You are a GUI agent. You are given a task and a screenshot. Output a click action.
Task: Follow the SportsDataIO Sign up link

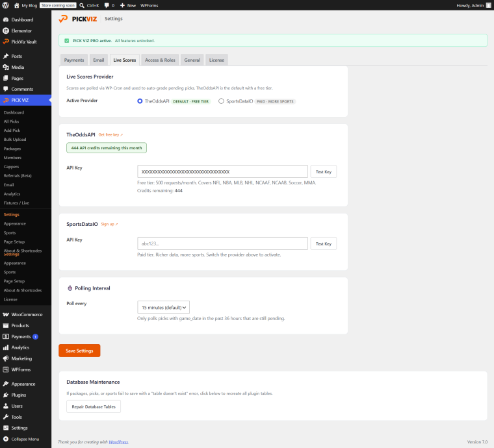[x=109, y=224]
